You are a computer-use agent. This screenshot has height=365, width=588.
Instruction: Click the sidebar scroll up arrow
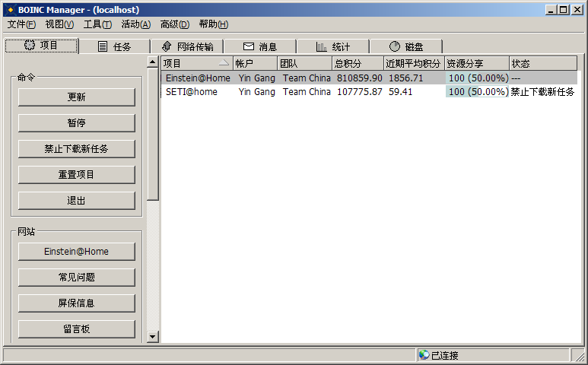[x=152, y=62]
